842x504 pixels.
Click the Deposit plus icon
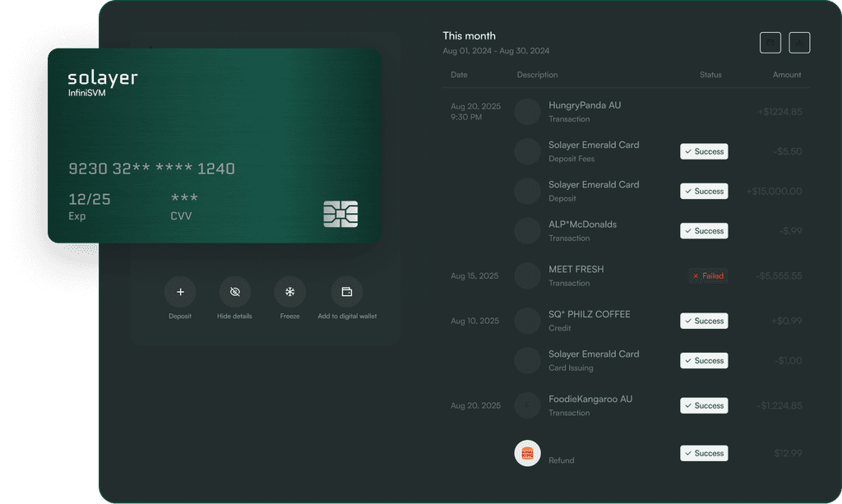(180, 291)
